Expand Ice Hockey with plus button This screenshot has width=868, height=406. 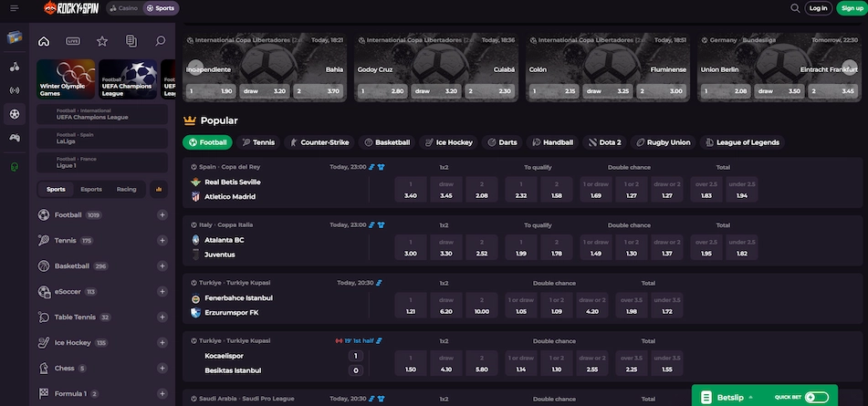162,343
